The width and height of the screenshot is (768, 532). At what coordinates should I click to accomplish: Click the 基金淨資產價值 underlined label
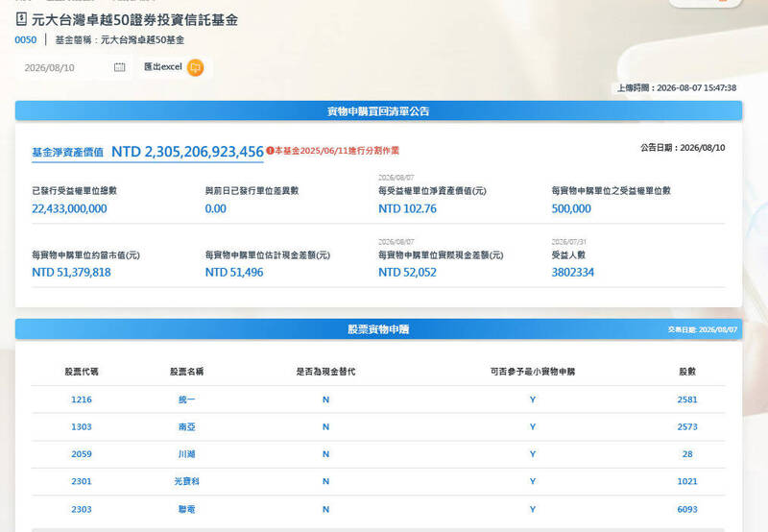[67, 153]
